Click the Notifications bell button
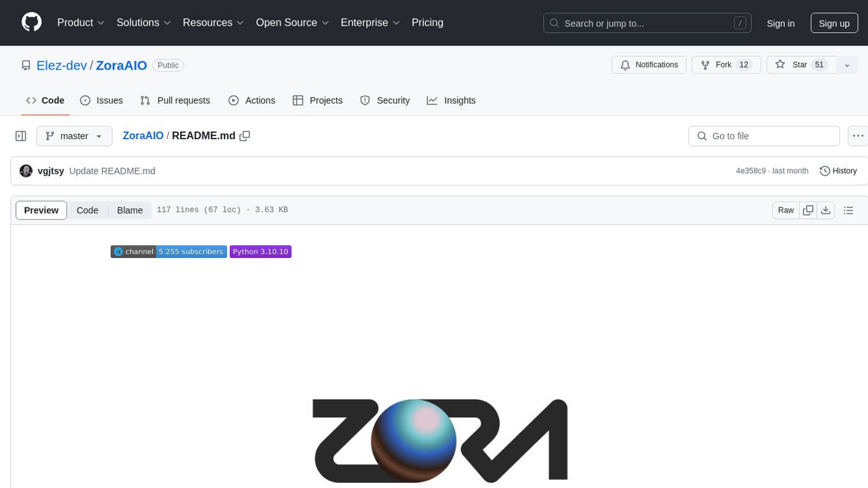This screenshot has height=488, width=868. pos(649,65)
